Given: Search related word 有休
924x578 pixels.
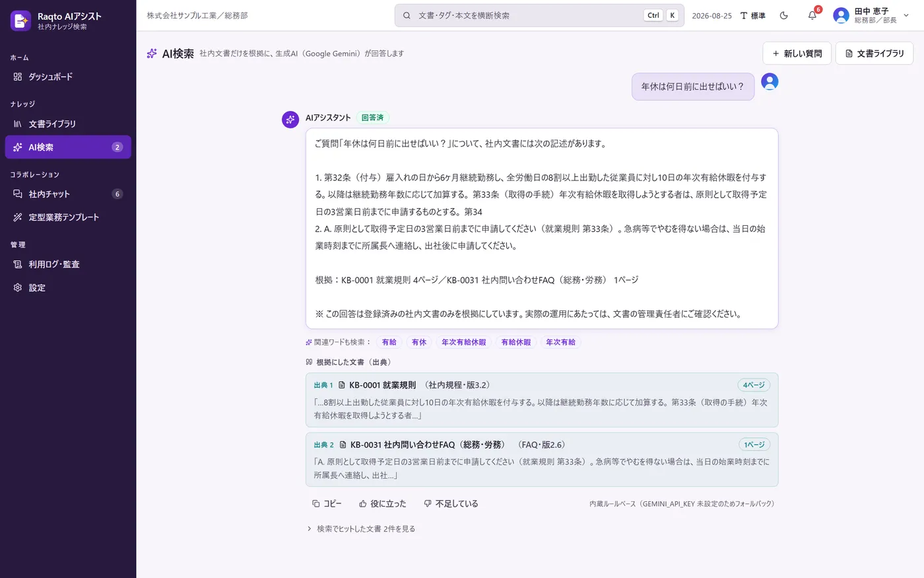Looking at the screenshot, I should pyautogui.click(x=419, y=342).
